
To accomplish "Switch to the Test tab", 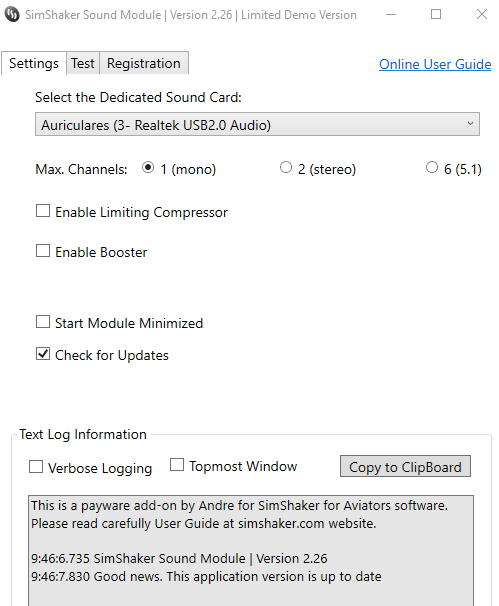I will 83,63.
